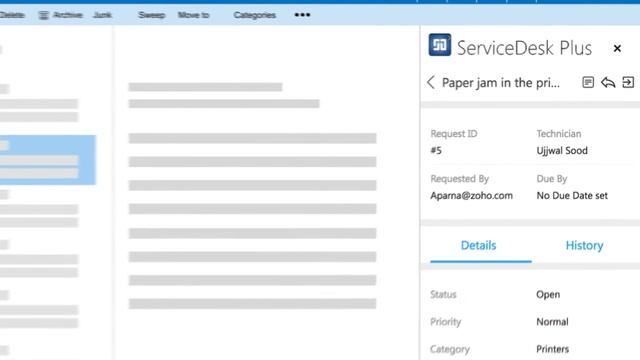The width and height of the screenshot is (640, 360).
Task: Close the ServiceDesk Plus panel
Action: (x=617, y=48)
